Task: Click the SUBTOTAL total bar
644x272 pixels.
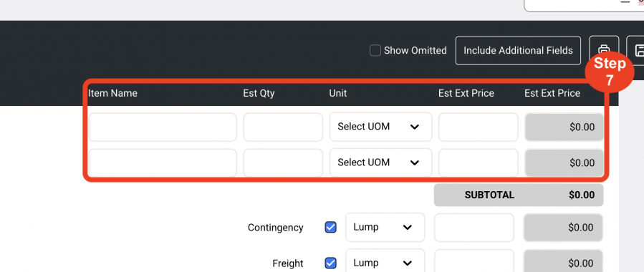Action: 519,195
